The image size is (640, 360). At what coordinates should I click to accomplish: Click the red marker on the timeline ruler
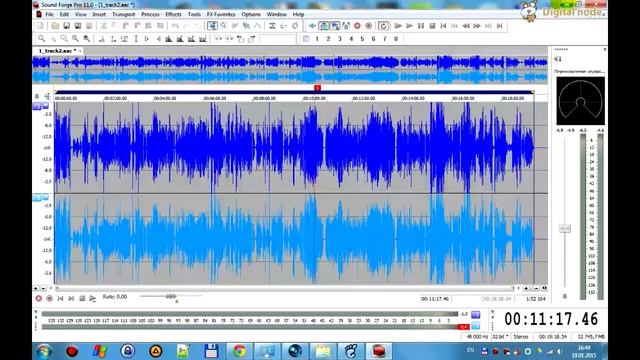317,88
